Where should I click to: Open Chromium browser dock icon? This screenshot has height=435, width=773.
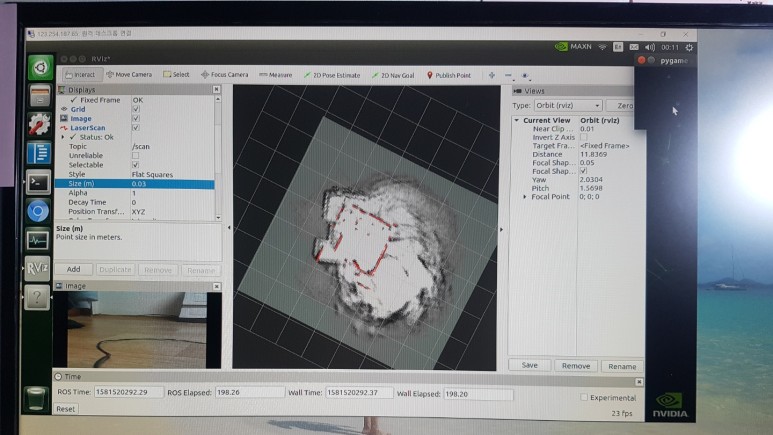(x=37, y=211)
